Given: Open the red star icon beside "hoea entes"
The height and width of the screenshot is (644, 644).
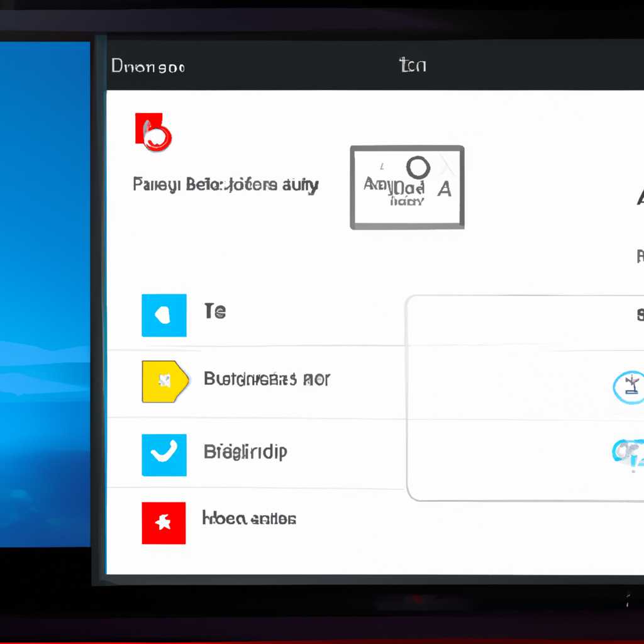Looking at the screenshot, I should pos(164,523).
